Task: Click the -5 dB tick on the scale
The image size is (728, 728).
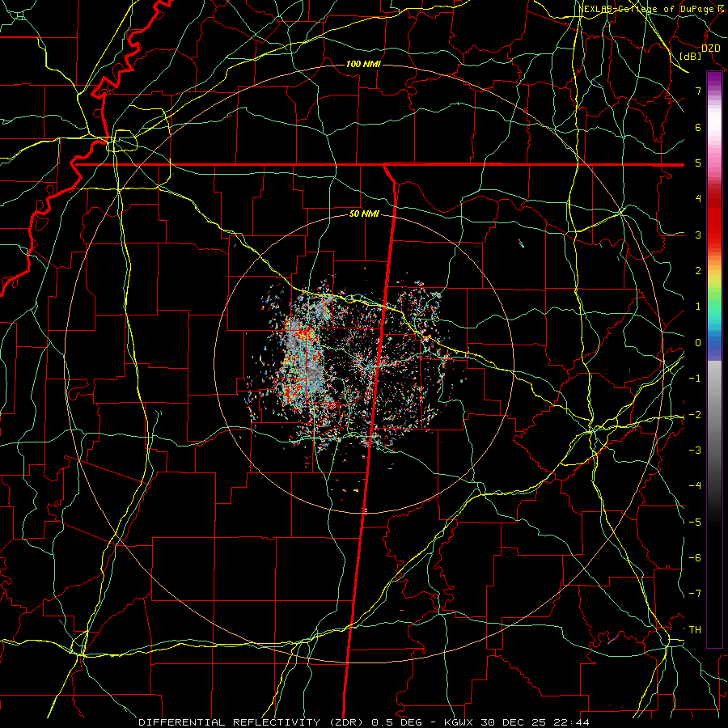Action: tap(695, 523)
